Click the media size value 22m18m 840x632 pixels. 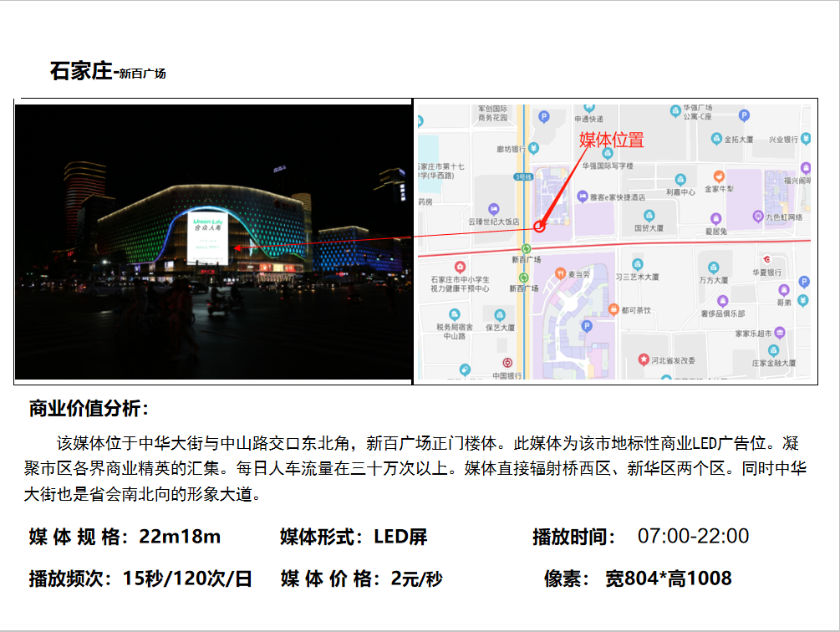(180, 536)
